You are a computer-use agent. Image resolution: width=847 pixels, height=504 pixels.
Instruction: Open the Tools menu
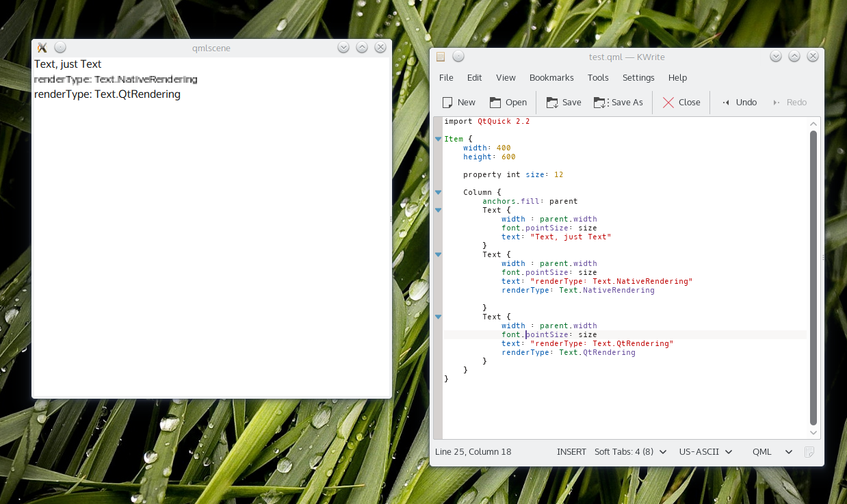[x=598, y=78]
